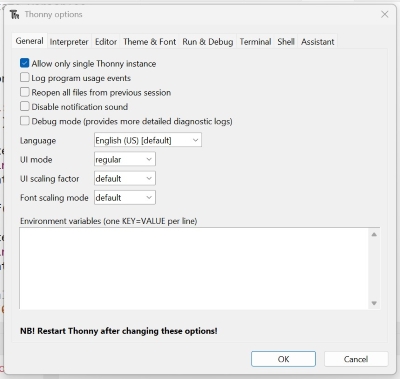
Task: Go to the Run & Debug tab
Action: click(208, 42)
